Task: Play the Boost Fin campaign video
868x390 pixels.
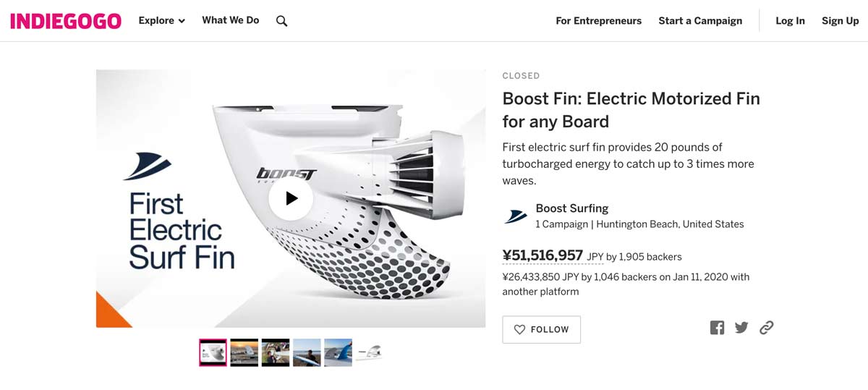Action: tap(291, 198)
